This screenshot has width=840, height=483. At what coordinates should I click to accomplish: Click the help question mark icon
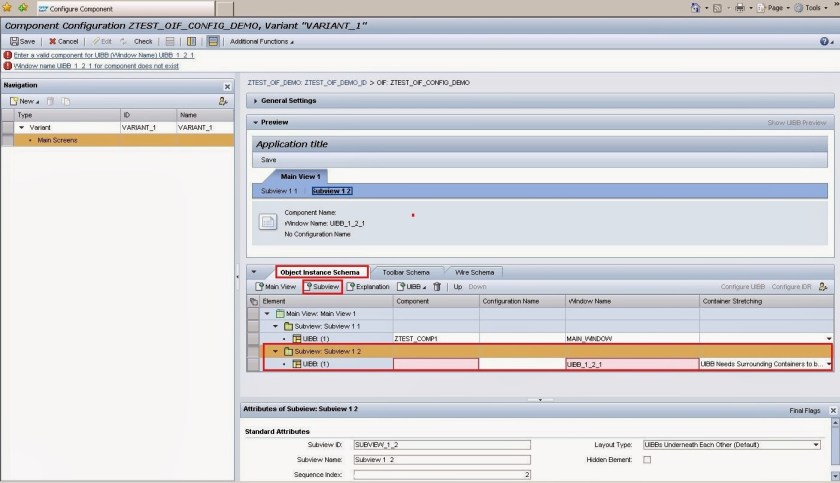(x=825, y=41)
